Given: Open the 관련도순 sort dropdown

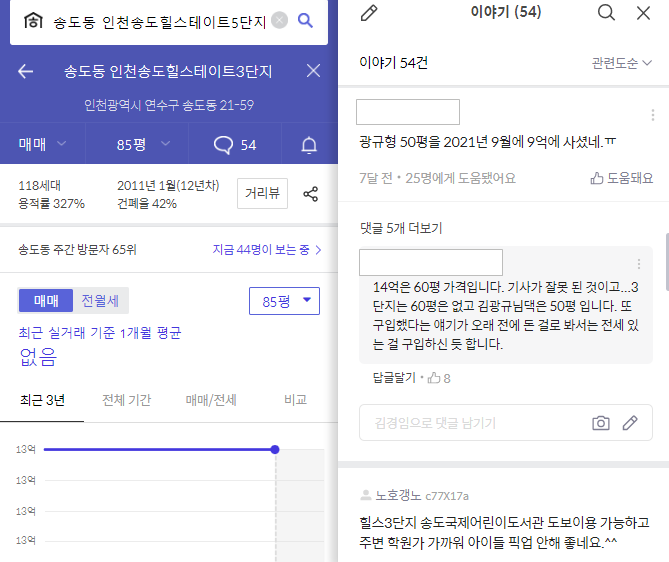Looking at the screenshot, I should [x=622, y=63].
